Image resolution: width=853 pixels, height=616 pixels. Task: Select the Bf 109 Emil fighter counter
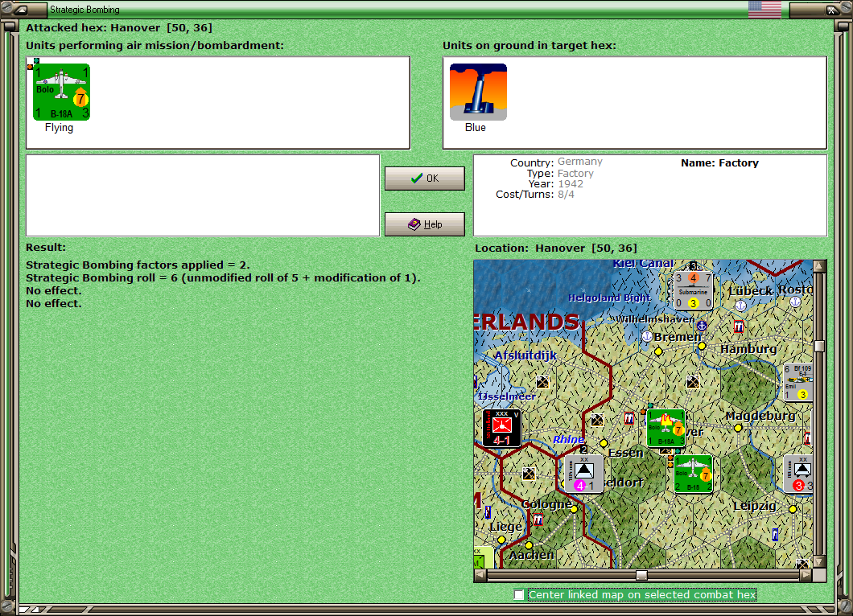798,381
